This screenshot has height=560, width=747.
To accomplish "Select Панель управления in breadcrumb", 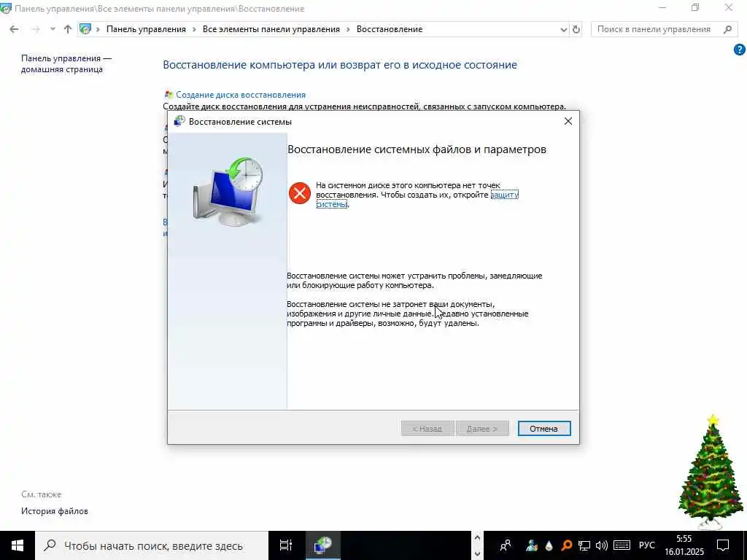I will [146, 29].
